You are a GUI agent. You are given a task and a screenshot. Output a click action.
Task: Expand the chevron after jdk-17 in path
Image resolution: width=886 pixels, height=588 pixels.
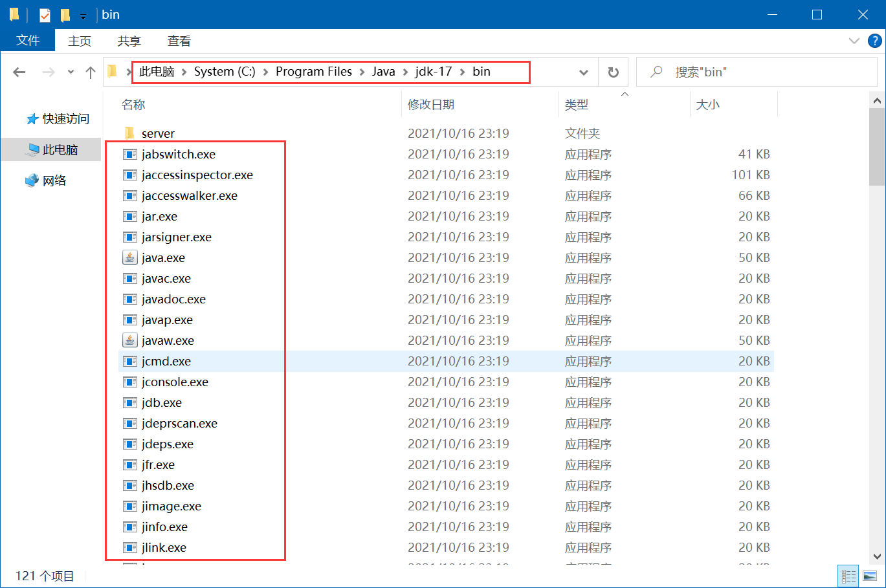462,72
